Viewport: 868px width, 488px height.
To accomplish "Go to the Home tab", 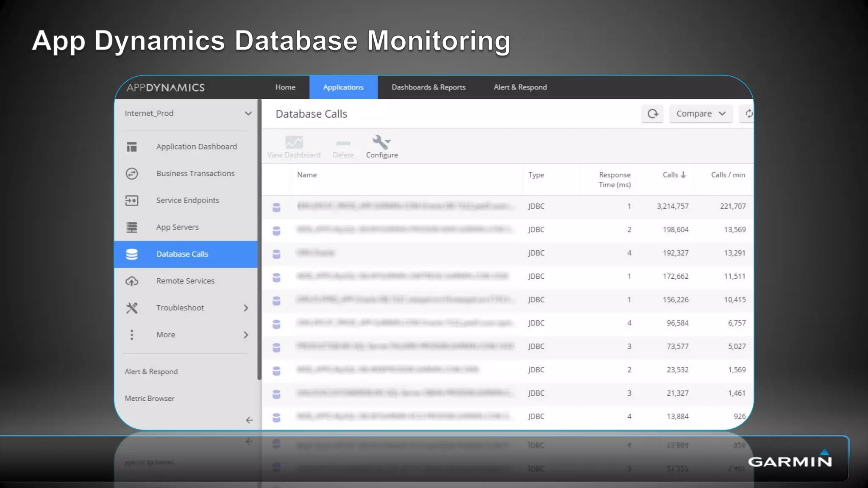I will tap(285, 87).
